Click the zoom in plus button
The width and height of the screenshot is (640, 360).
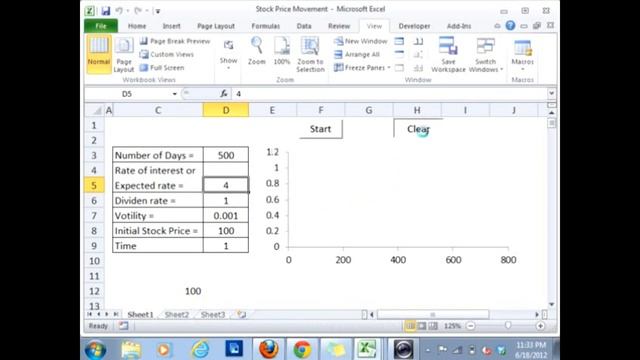540,326
